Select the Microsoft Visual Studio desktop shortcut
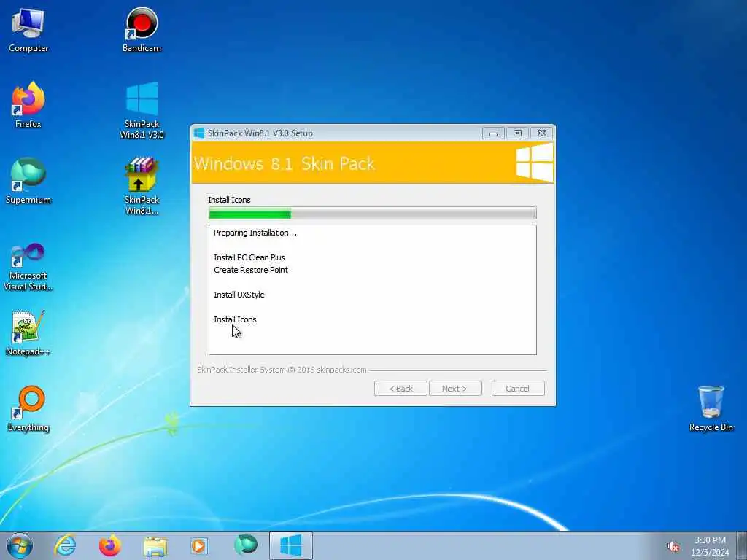The image size is (747, 560). point(28,267)
